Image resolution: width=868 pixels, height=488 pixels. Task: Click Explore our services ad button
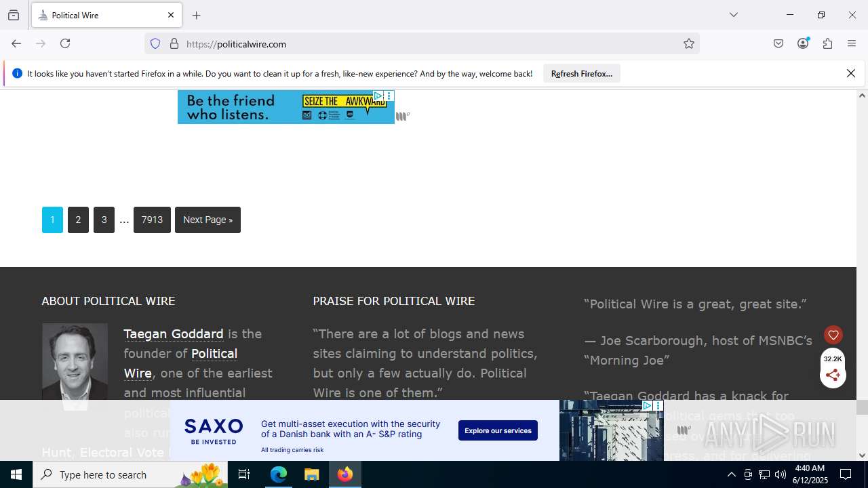pyautogui.click(x=498, y=430)
